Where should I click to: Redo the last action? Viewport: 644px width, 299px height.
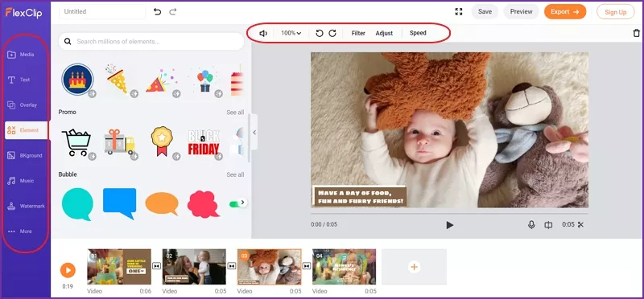(173, 12)
